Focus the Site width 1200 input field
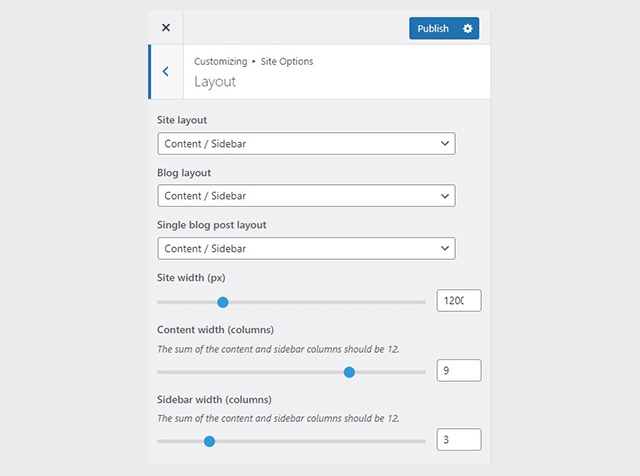Image resolution: width=640 pixels, height=476 pixels. point(459,300)
